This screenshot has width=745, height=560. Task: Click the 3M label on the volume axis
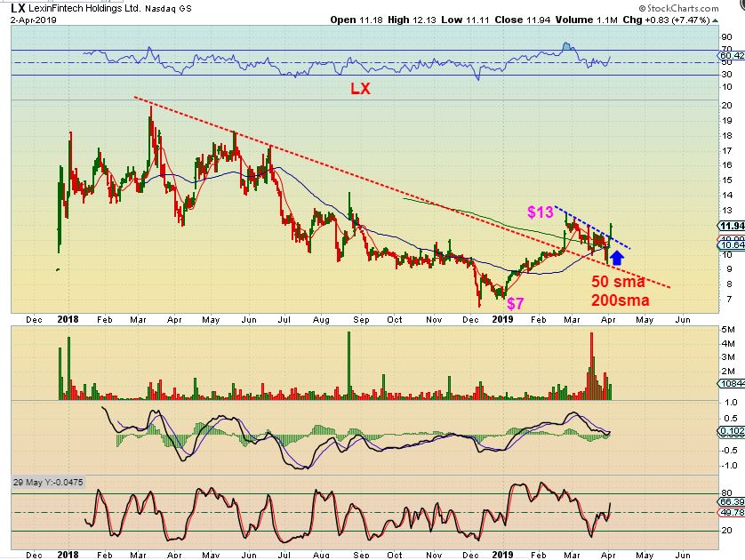click(728, 357)
